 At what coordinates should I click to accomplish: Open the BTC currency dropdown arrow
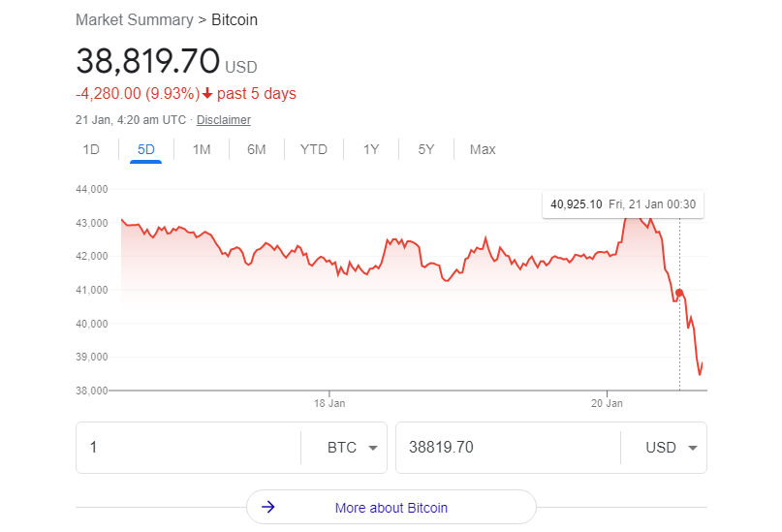pos(372,448)
